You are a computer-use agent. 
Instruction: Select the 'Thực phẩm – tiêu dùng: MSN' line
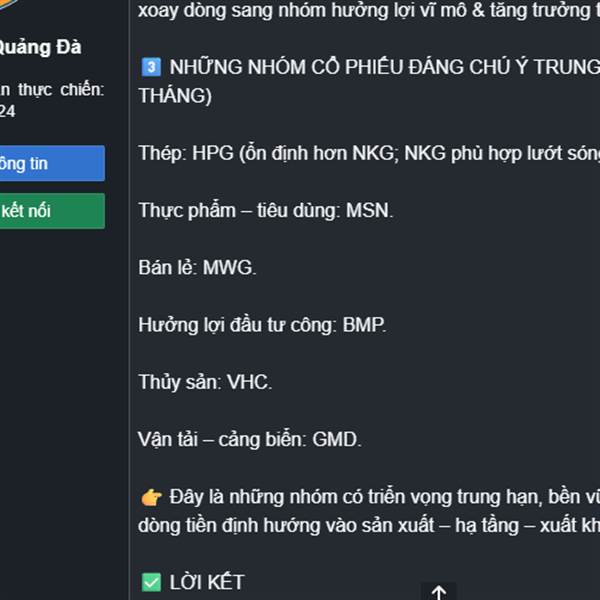point(266,210)
